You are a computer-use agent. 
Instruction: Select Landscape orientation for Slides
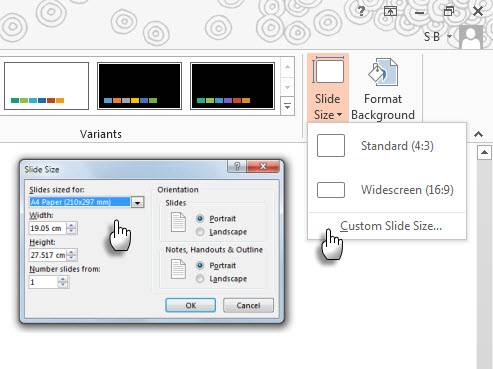(221, 232)
